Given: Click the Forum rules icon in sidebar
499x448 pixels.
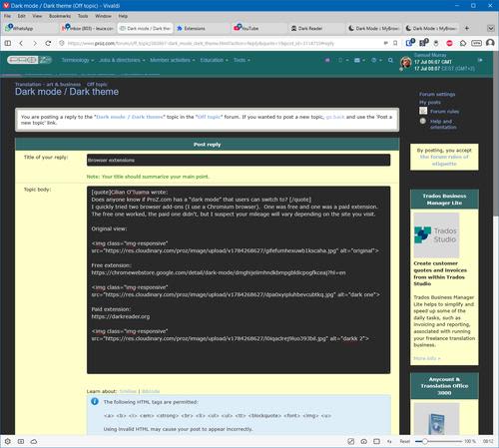Looking at the screenshot, I should (x=423, y=111).
